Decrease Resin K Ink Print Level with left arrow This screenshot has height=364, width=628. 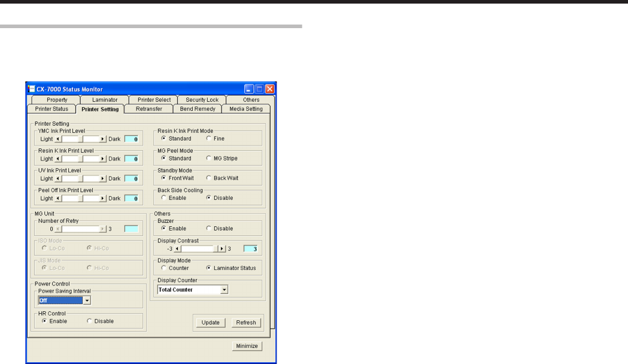click(58, 159)
